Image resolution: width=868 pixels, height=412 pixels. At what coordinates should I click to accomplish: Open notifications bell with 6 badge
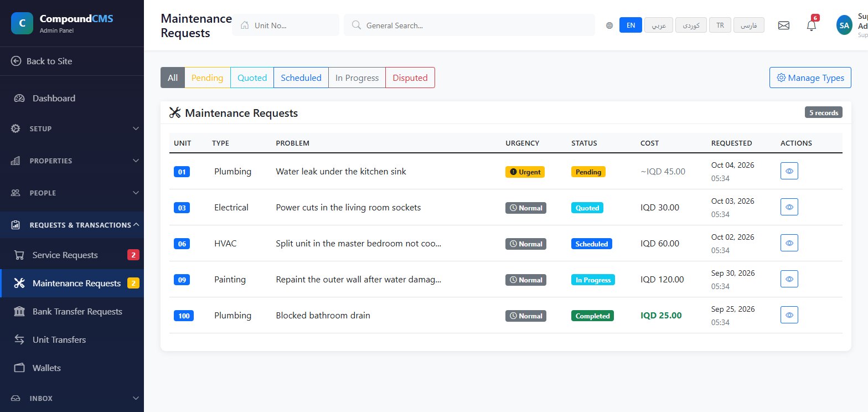click(x=812, y=25)
